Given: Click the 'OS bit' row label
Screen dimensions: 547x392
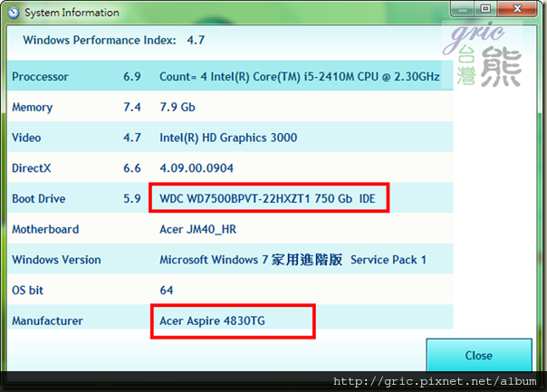Looking at the screenshot, I should click(x=27, y=291).
